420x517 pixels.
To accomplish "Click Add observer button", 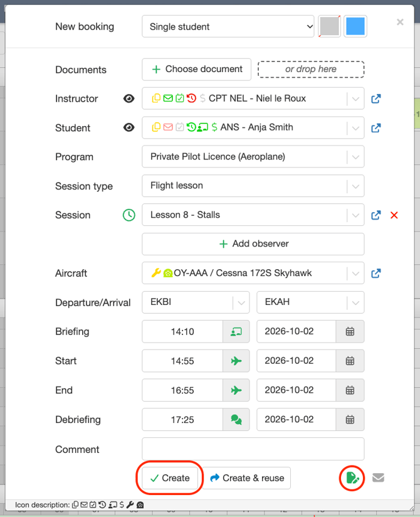I will 253,244.
